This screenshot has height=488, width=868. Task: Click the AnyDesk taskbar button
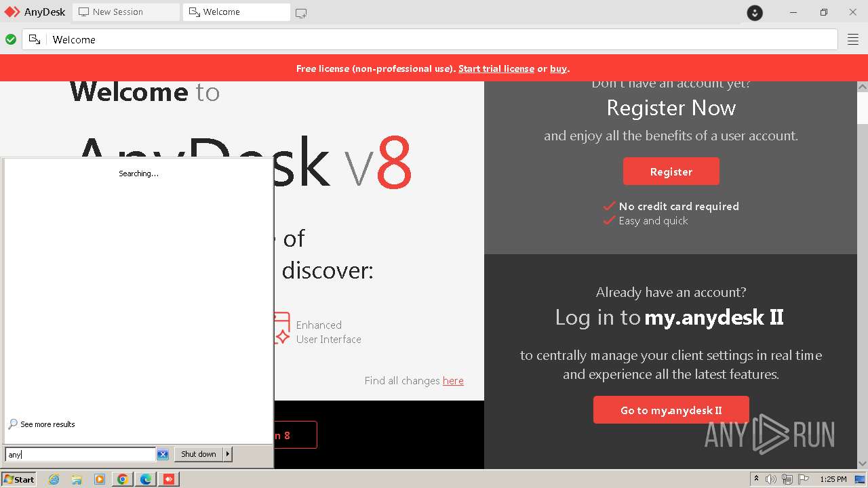click(169, 479)
